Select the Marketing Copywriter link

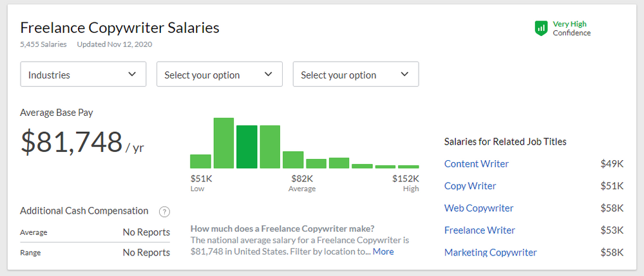[491, 252]
